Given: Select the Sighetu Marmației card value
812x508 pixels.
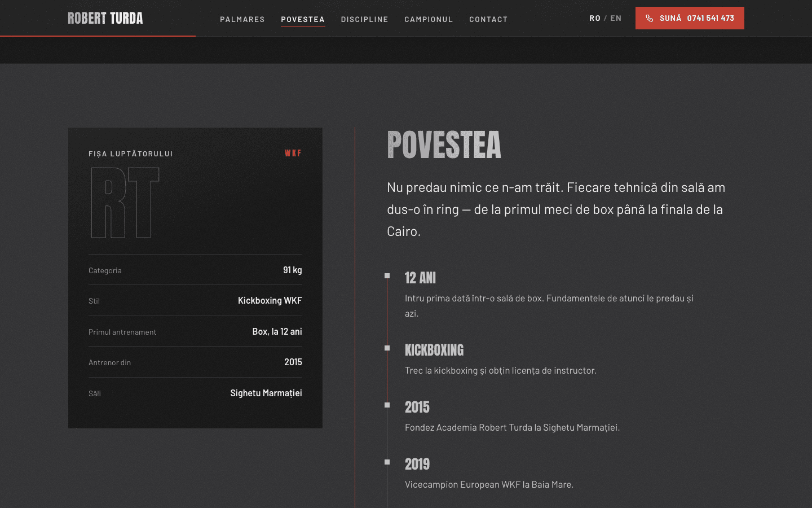Looking at the screenshot, I should pyautogui.click(x=266, y=393).
